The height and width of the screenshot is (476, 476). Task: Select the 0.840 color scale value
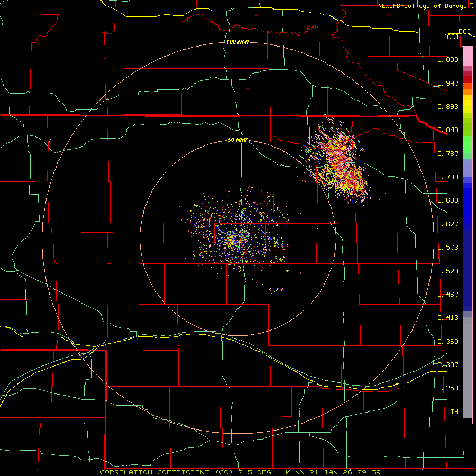point(448,130)
